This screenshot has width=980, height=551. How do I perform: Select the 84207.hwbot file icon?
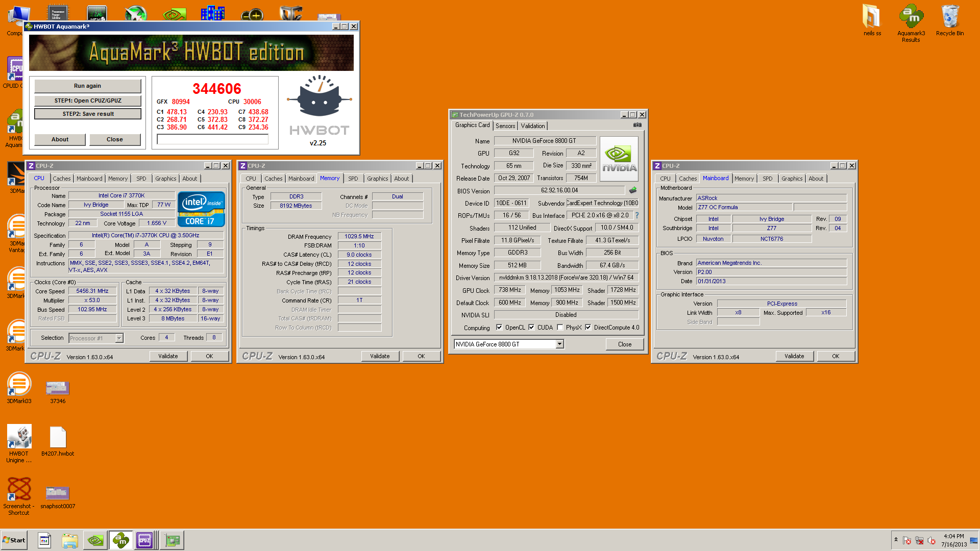pyautogui.click(x=58, y=441)
